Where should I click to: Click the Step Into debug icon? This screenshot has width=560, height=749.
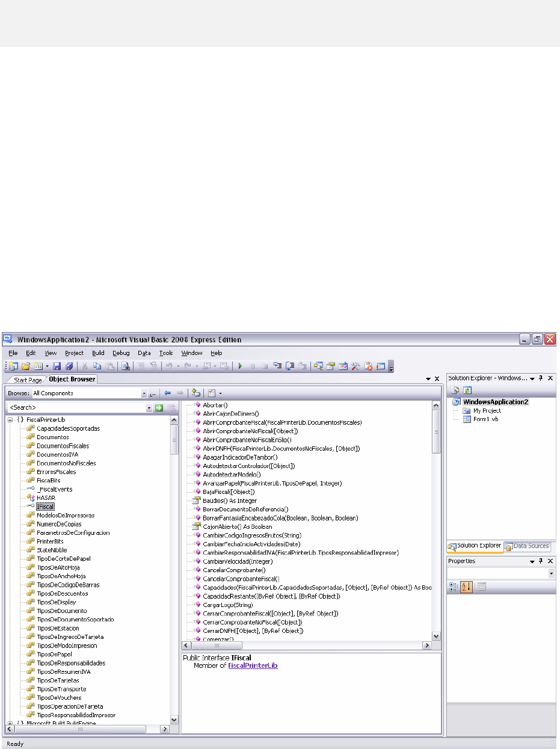point(278,366)
